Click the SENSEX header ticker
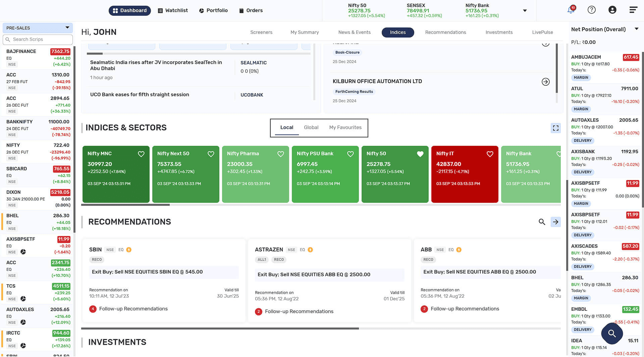The width and height of the screenshot is (644, 357). point(424,11)
